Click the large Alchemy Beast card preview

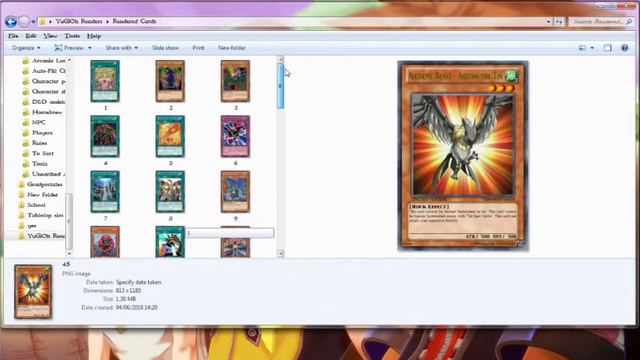(463, 156)
